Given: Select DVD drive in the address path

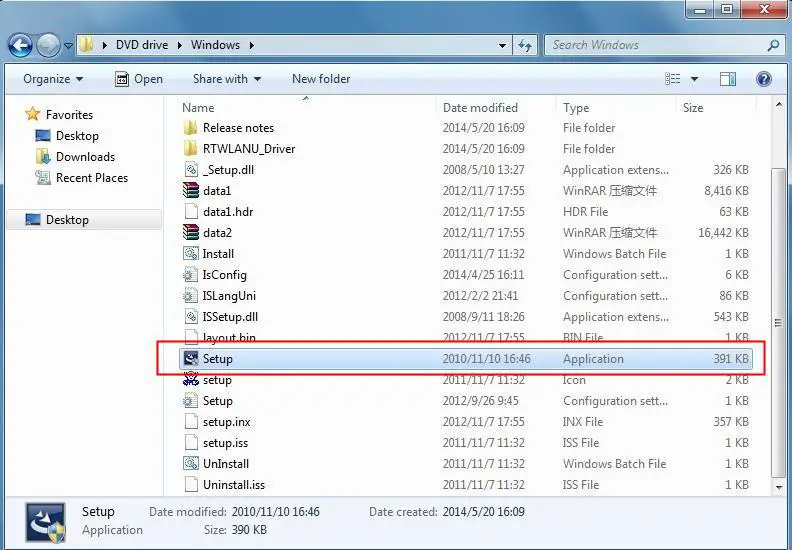Looking at the screenshot, I should tap(142, 45).
